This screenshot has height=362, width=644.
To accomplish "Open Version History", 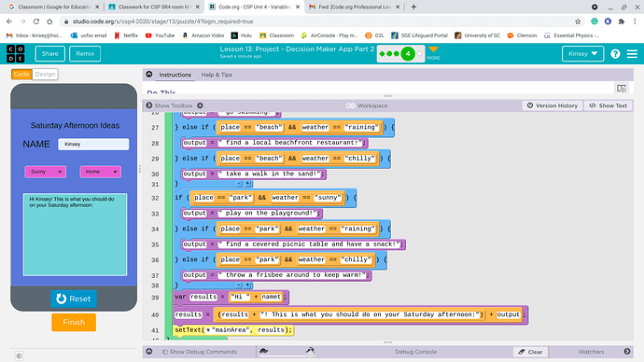I will tap(552, 105).
